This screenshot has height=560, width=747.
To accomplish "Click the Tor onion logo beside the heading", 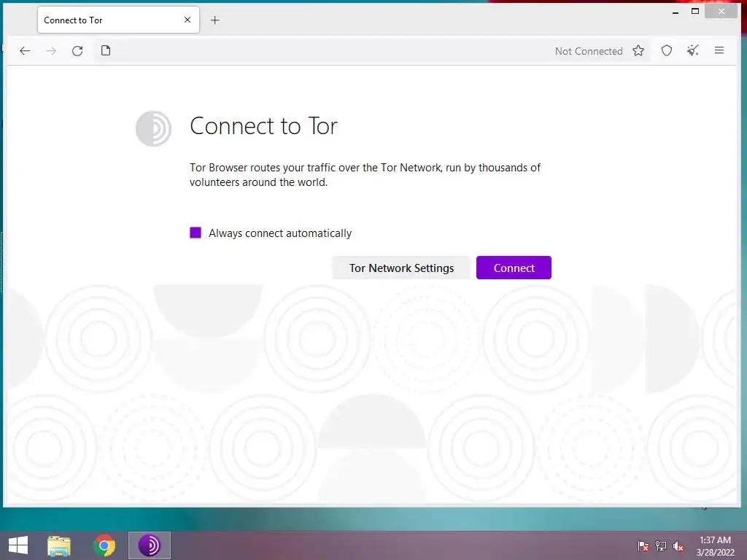I will (153, 128).
